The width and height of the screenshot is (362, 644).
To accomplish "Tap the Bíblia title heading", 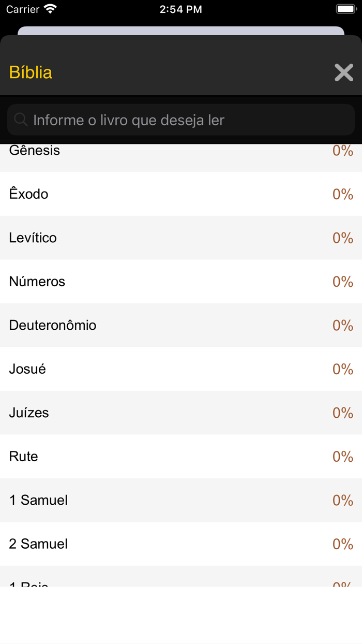I will (31, 72).
